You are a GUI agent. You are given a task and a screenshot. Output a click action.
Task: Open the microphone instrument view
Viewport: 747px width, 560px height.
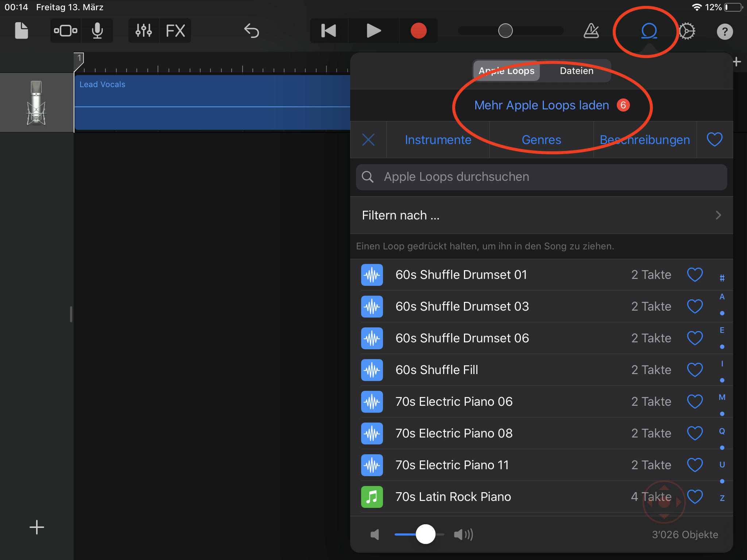tap(97, 31)
